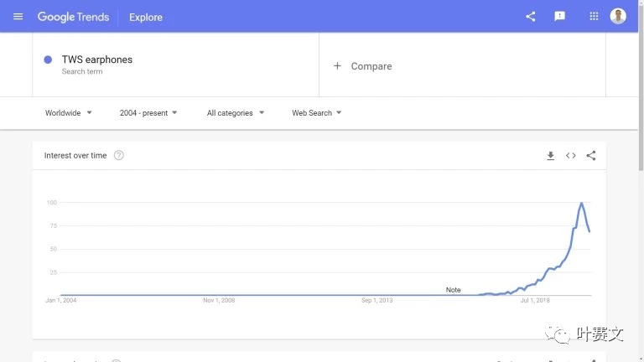Image resolution: width=644 pixels, height=362 pixels.
Task: Expand the Worldwide region dropdown
Action: tap(68, 113)
